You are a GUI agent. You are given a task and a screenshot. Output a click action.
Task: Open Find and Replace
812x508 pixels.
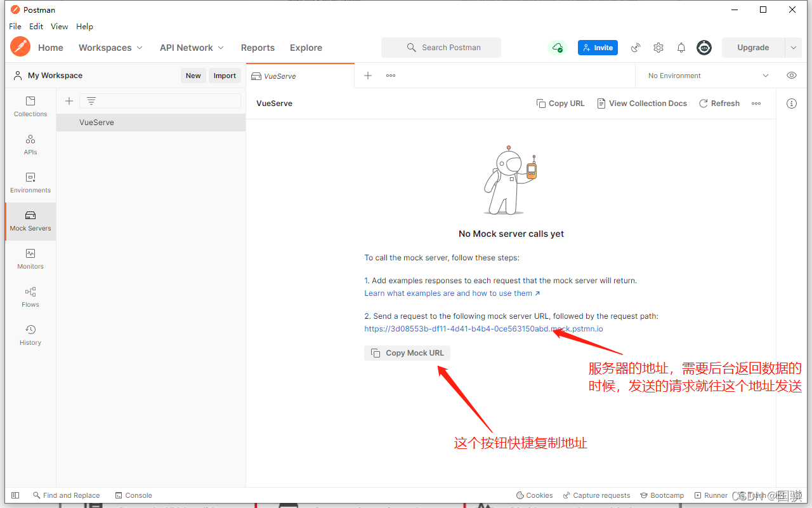[x=67, y=495]
